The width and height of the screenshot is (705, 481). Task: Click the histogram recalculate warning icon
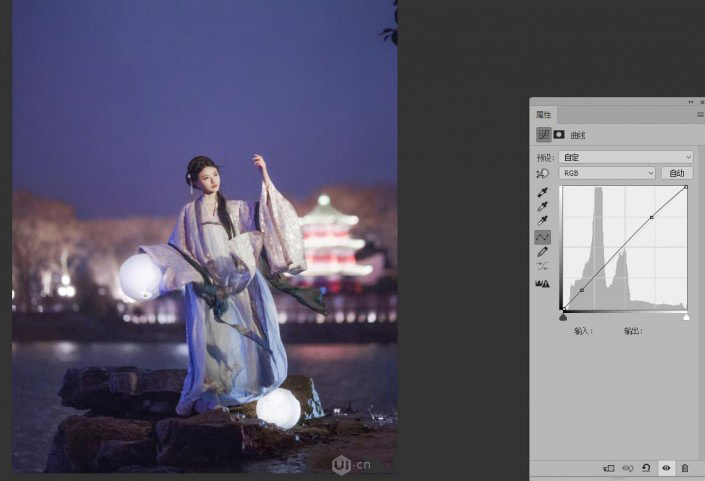(x=543, y=284)
